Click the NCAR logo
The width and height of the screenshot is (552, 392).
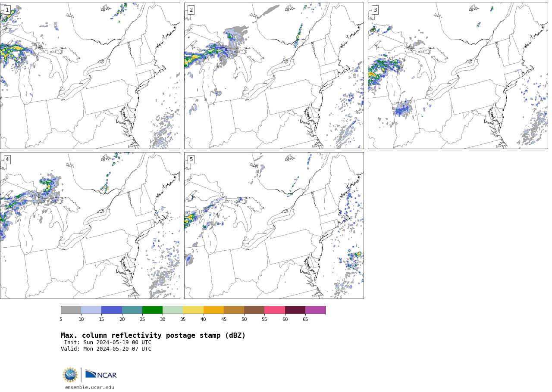[x=101, y=374]
